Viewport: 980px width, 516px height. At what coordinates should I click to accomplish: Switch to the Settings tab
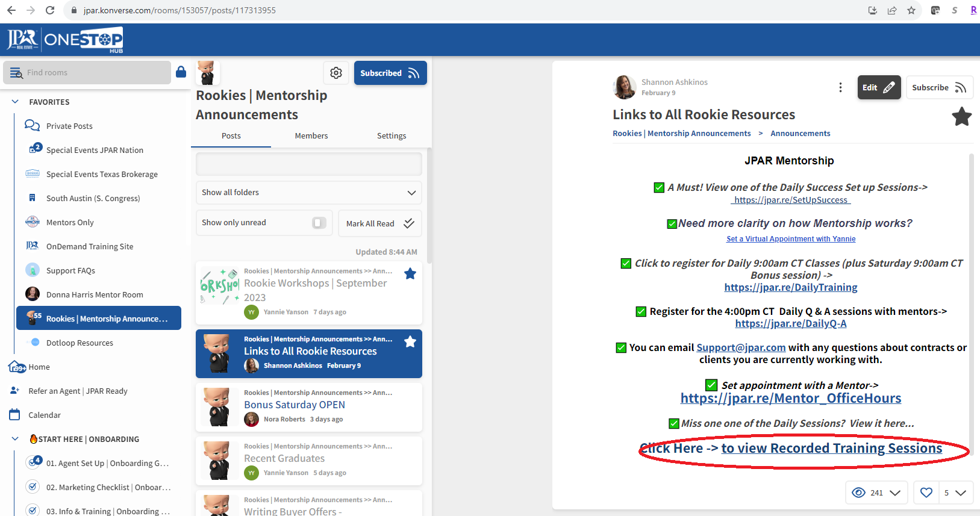pos(392,136)
